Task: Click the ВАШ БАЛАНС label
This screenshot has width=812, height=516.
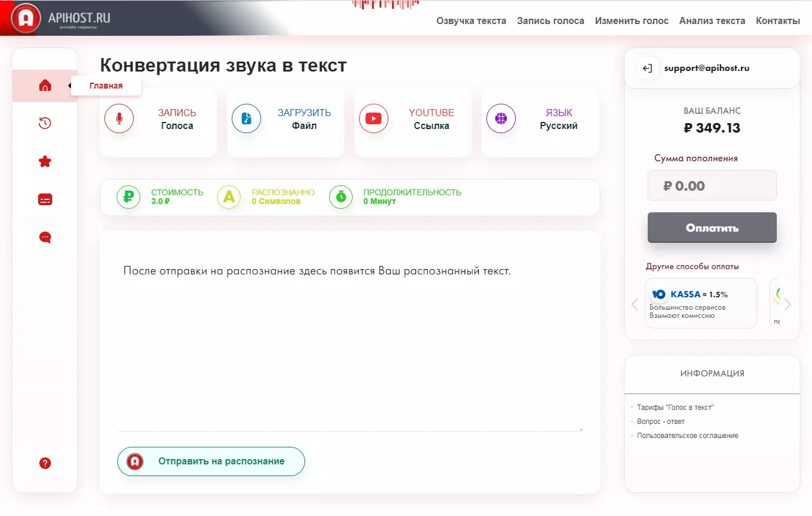Action: [712, 111]
